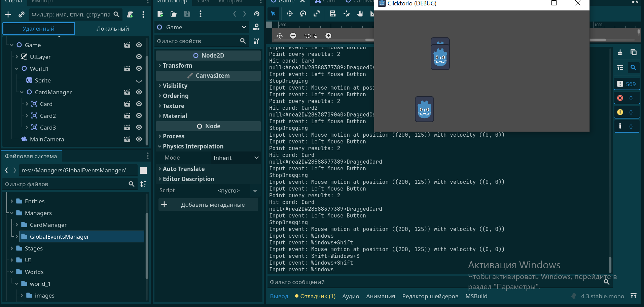Activate the Select mode arrow tool
644x307 pixels.
(273, 14)
